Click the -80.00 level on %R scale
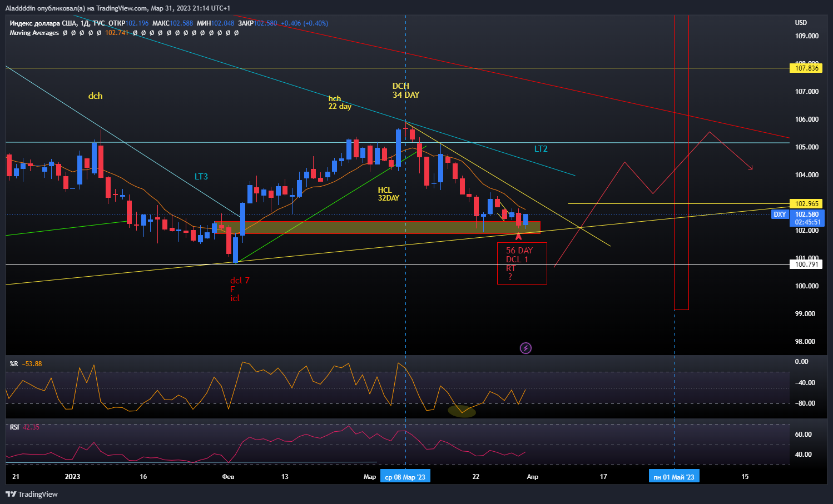Screen dimensions: 833x504 806,403
